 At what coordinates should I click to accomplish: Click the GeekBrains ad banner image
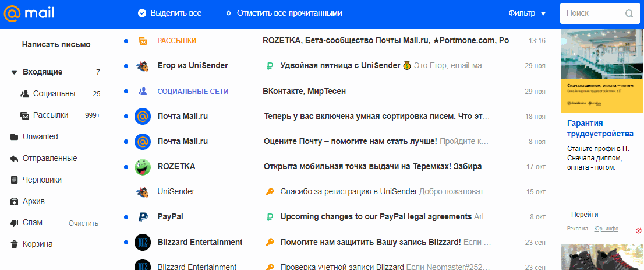(x=603, y=71)
